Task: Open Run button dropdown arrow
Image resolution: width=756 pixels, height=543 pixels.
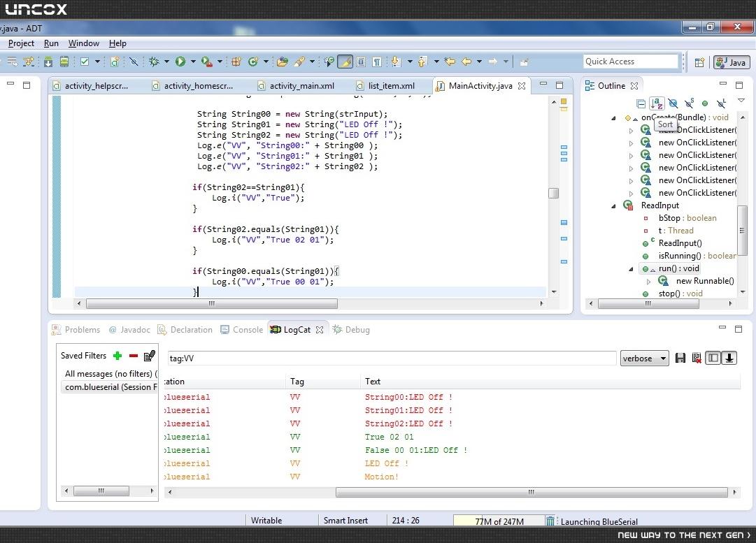Action: tap(193, 61)
